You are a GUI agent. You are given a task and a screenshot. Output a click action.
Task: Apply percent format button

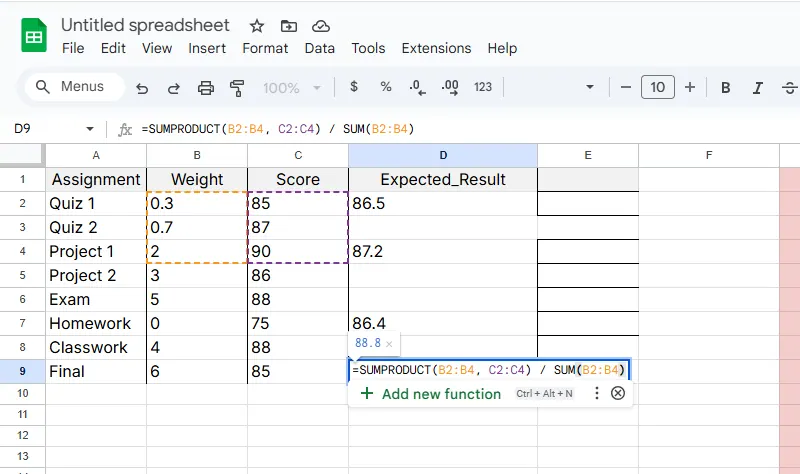pos(385,87)
